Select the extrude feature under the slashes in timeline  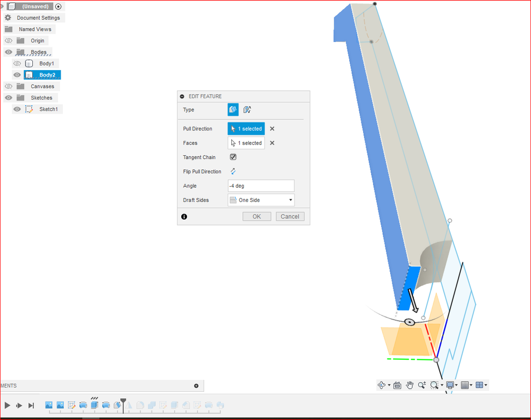95,405
